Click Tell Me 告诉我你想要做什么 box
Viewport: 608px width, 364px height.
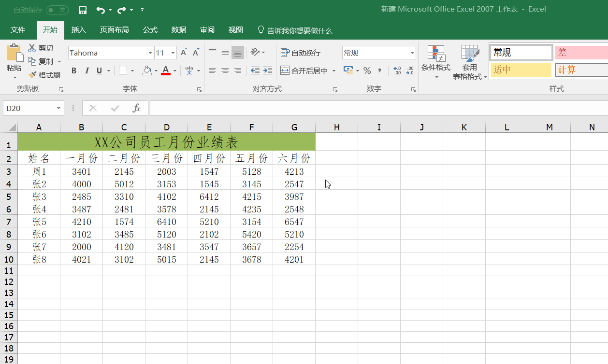click(x=295, y=30)
